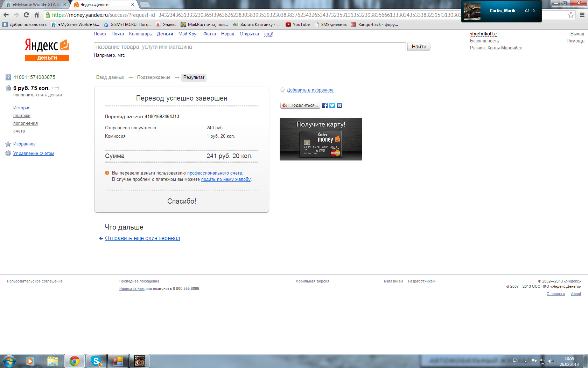Screen dimensions: 588x368
Task: Open the Фотки service link
Action: tap(210, 34)
